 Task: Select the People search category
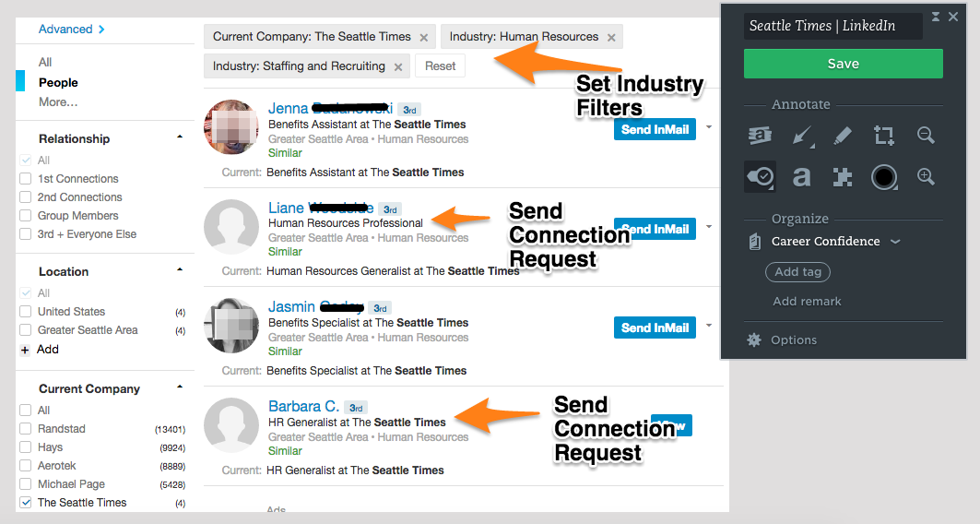(x=58, y=82)
